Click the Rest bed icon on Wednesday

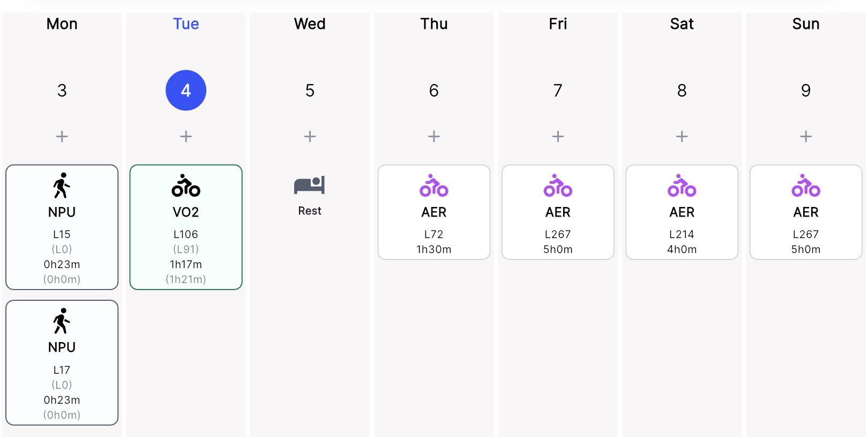[x=310, y=186]
